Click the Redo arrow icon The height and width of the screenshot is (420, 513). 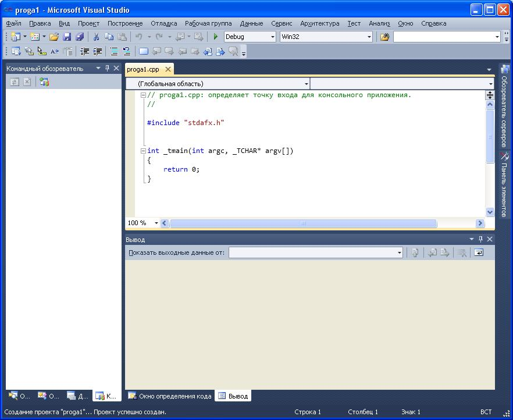[159, 37]
